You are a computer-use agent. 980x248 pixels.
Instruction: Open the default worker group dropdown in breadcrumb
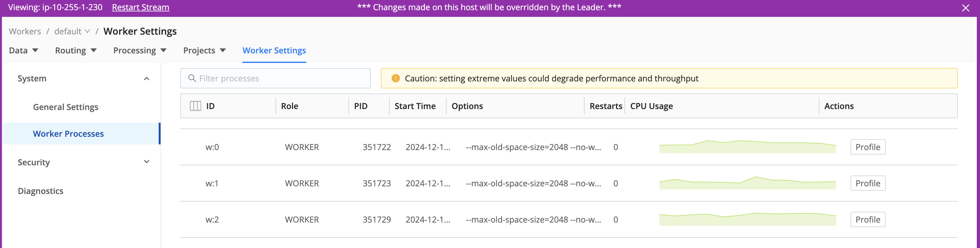pos(88,31)
